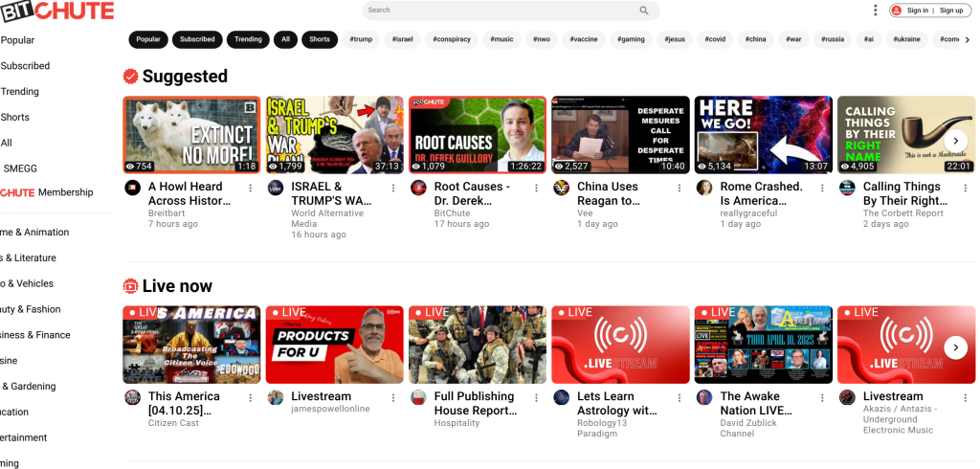Click Breitbart channel avatar
Image resolution: width=980 pixels, height=469 pixels.
(132, 188)
